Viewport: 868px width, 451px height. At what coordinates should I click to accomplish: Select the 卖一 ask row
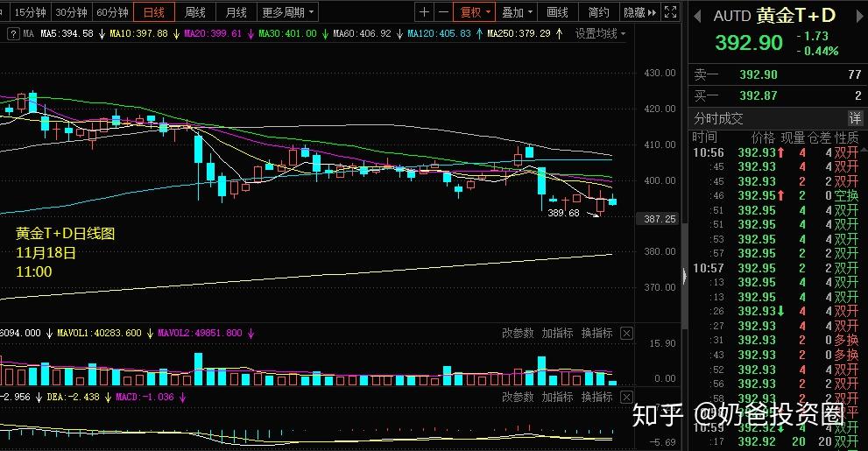778,74
